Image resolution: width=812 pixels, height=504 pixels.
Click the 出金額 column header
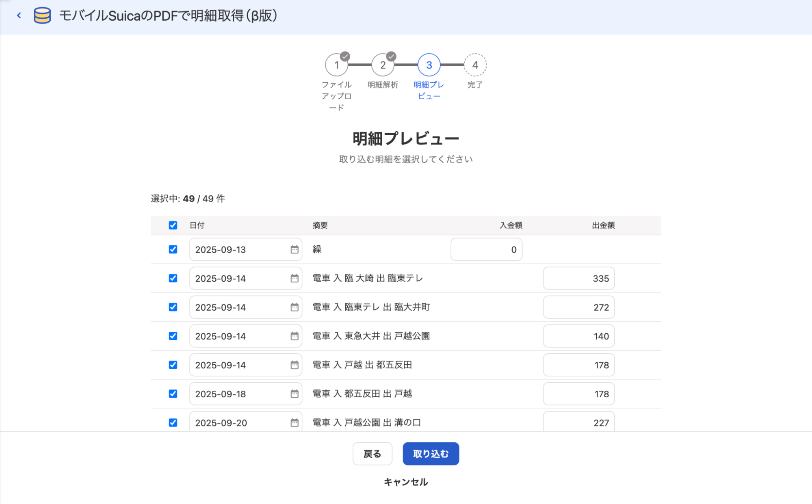click(x=603, y=225)
